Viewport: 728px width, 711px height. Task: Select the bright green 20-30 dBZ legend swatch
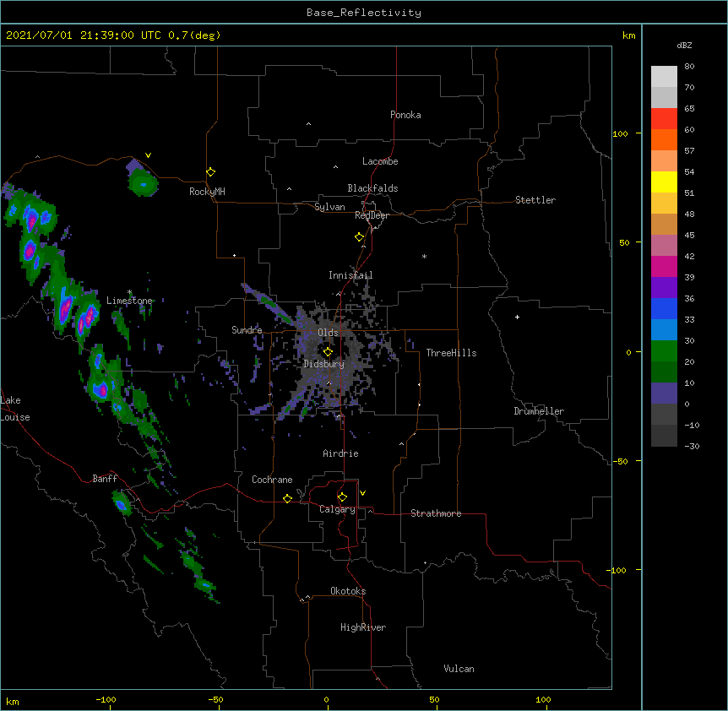664,351
